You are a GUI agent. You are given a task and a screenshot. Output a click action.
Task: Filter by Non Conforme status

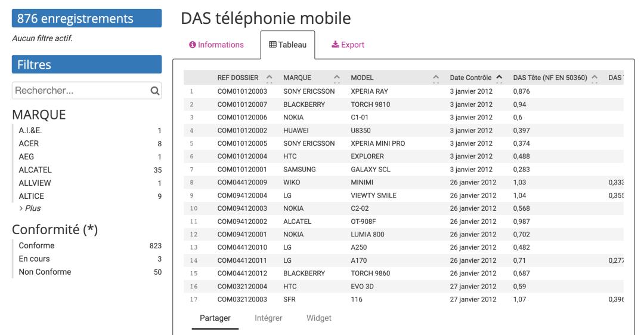(45, 272)
